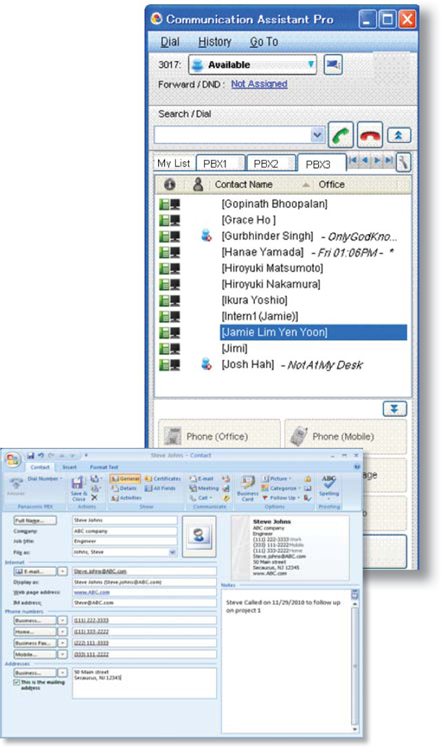The height and width of the screenshot is (748, 441).
Task: Select contact Grace Ho
Action: click(x=249, y=220)
